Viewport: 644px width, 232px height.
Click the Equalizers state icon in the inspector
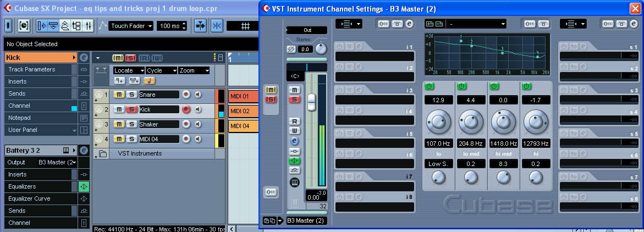pyautogui.click(x=84, y=186)
